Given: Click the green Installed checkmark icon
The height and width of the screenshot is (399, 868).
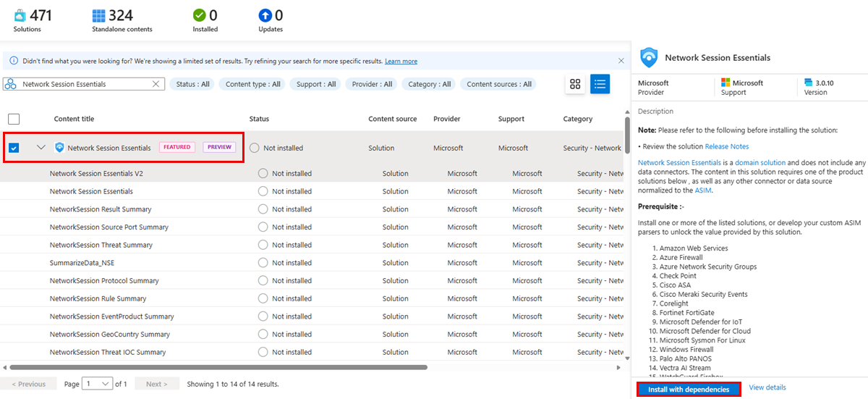Looking at the screenshot, I should point(199,15).
